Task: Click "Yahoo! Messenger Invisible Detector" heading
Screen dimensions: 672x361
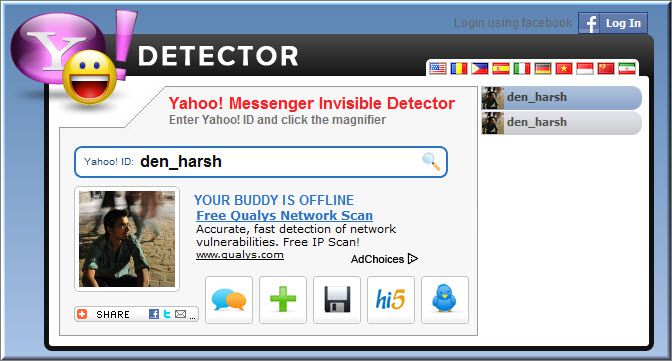Action: click(312, 103)
